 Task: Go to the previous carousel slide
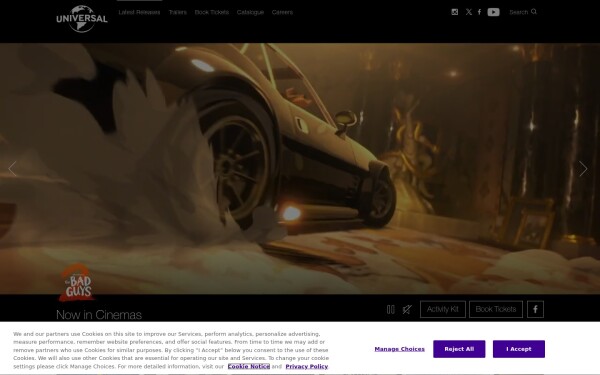(12, 168)
